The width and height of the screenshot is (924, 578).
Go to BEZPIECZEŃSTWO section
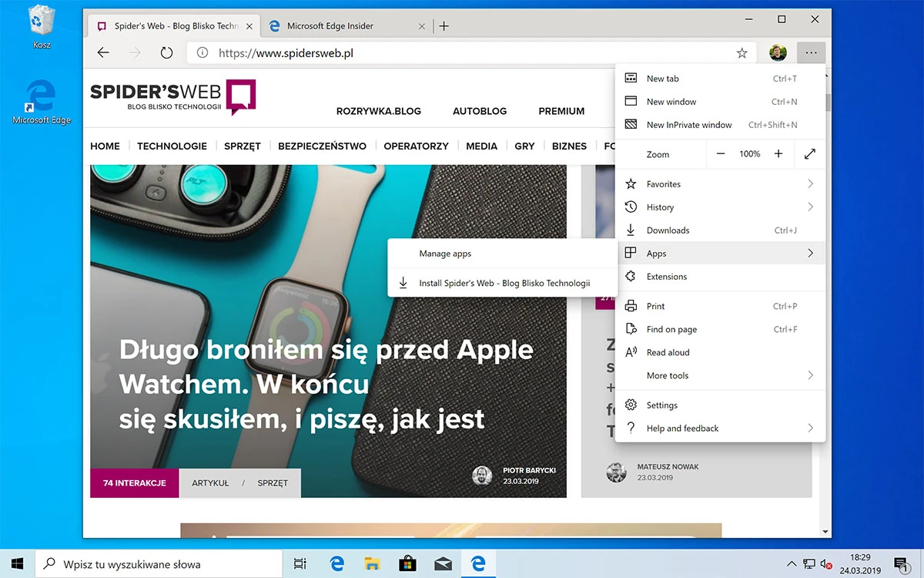click(x=322, y=146)
